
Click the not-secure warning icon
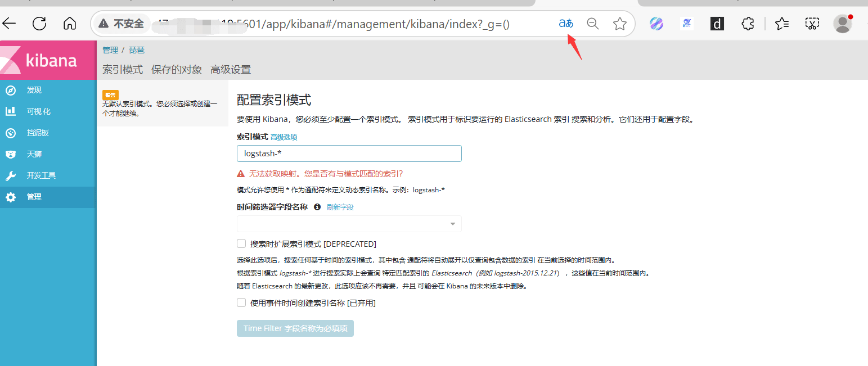104,24
